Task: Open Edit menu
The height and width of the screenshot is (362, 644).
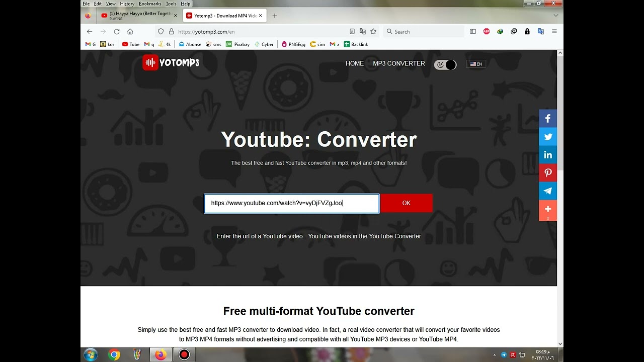Action: click(98, 4)
